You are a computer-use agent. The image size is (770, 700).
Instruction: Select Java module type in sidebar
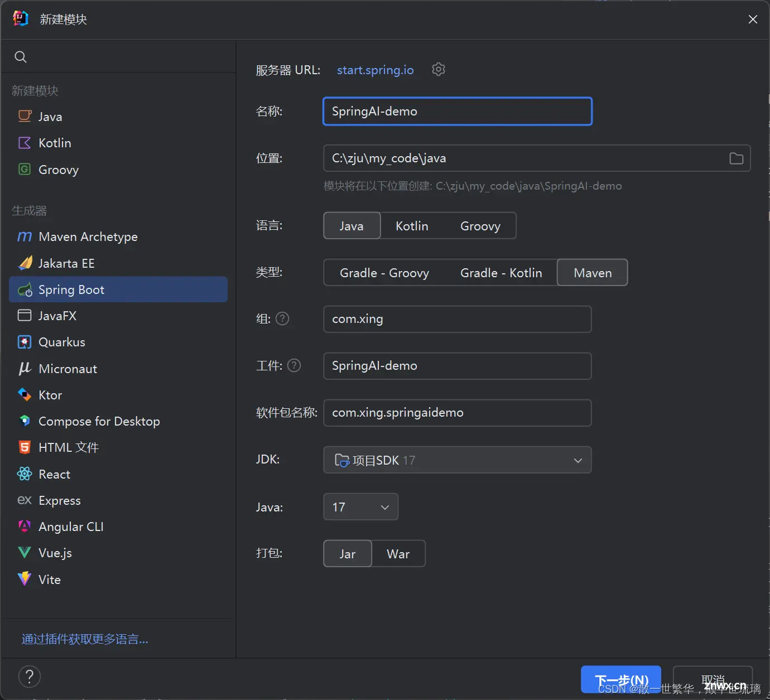[118, 117]
